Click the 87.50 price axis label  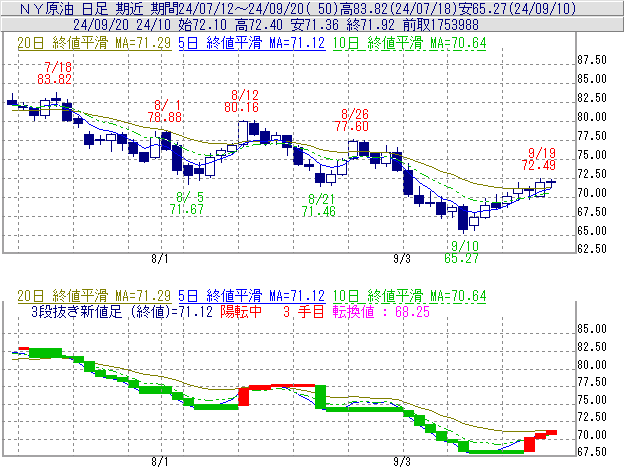[592, 60]
